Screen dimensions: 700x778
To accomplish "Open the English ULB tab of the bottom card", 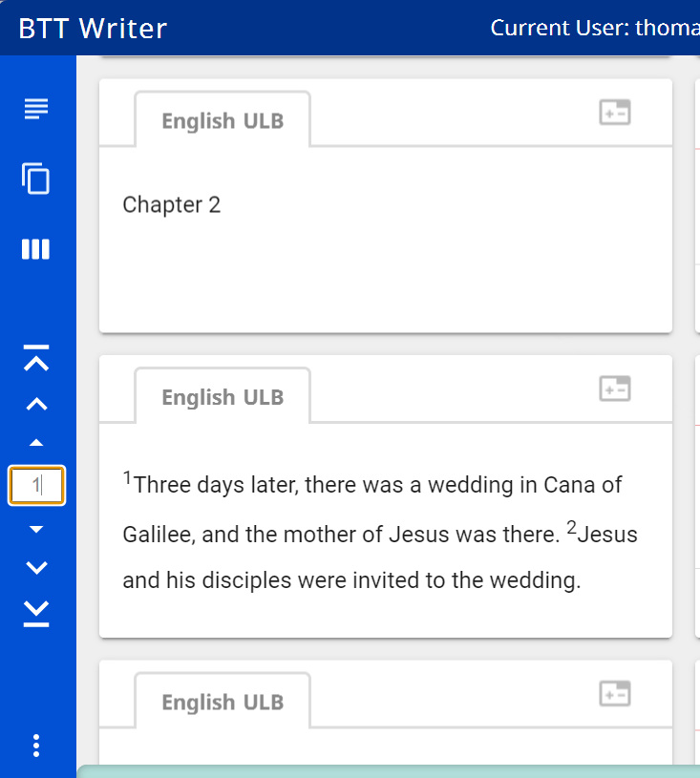I will (x=222, y=701).
